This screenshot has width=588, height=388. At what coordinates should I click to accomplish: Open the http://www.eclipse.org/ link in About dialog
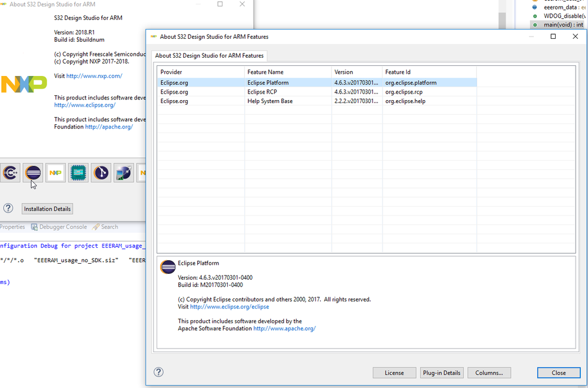tap(85, 105)
